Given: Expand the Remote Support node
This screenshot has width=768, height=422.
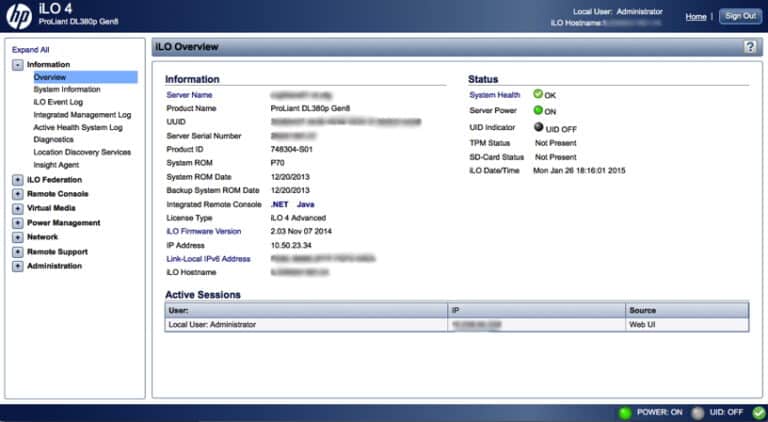Looking at the screenshot, I should (x=18, y=252).
